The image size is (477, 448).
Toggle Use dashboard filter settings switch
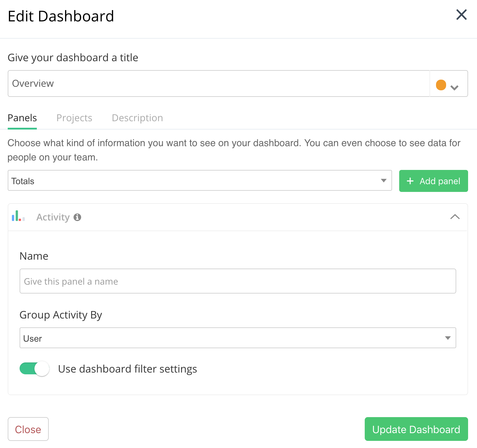pos(34,369)
